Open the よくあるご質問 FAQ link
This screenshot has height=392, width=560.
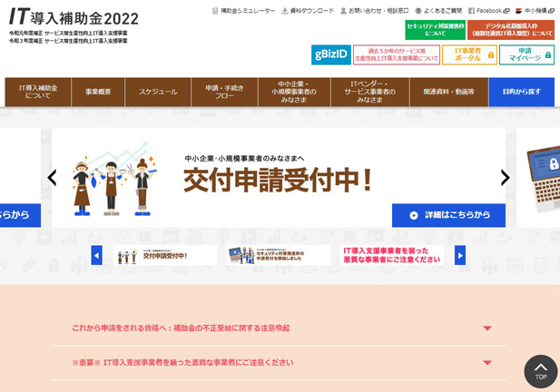[x=438, y=11]
